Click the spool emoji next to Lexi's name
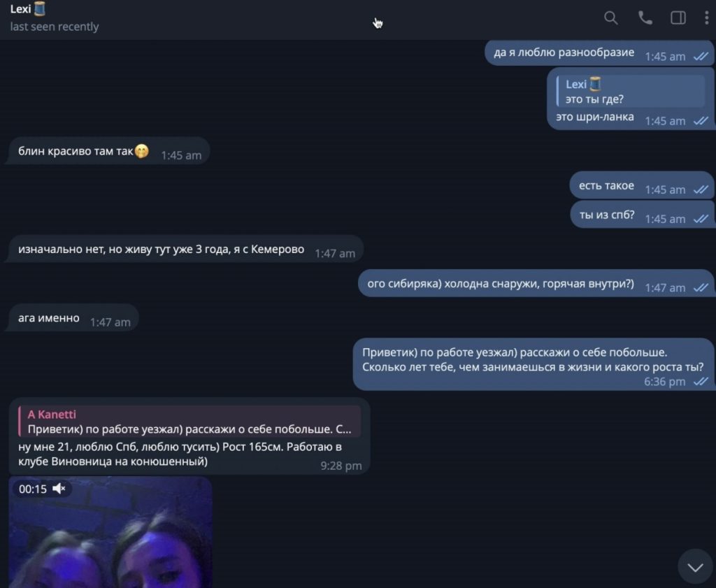Image resolution: width=716 pixels, height=588 pixels. coord(40,8)
